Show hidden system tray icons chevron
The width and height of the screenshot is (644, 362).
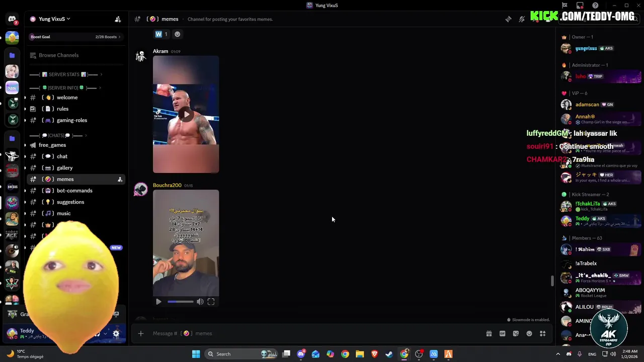point(557,354)
